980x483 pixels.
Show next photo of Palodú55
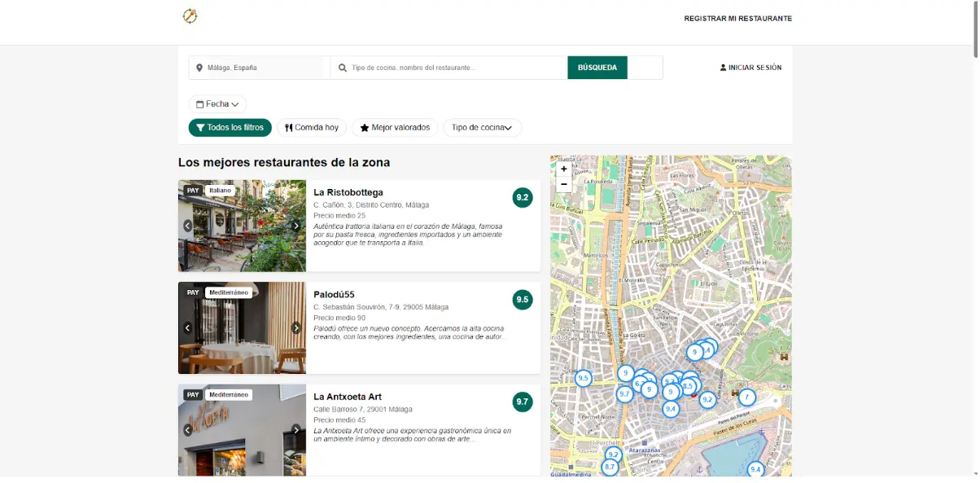point(296,328)
